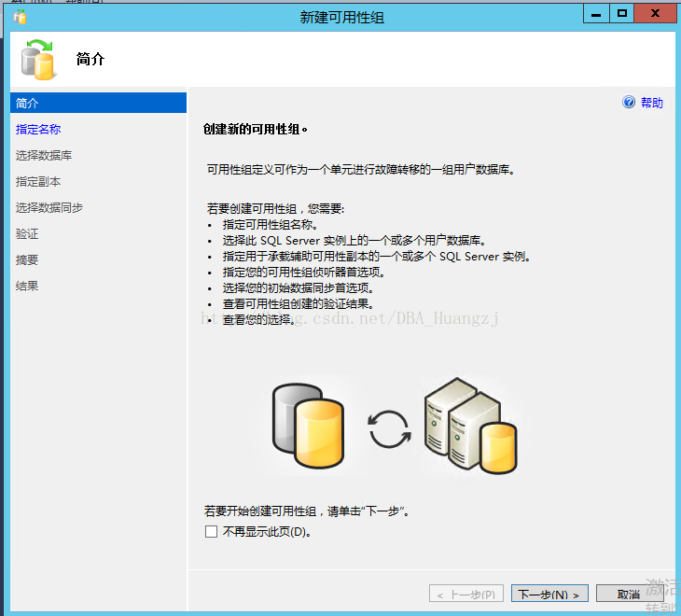Click the gray and yellow database cylinders illustration
Image resolution: width=681 pixels, height=616 pixels.
click(x=308, y=426)
